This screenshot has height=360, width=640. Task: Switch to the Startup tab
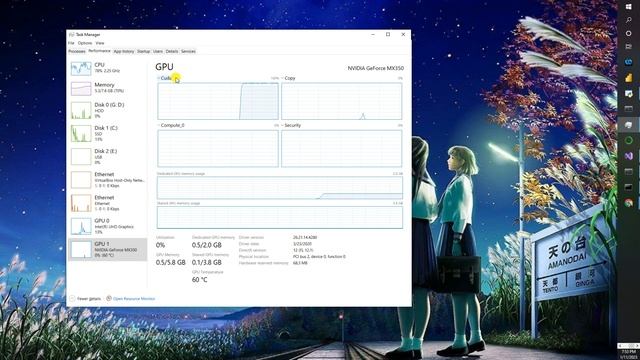pos(144,51)
